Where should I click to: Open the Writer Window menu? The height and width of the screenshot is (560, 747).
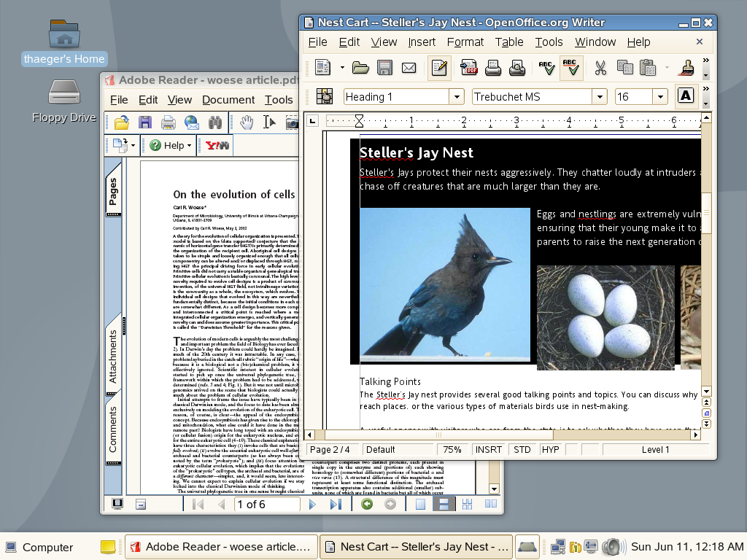coord(595,42)
